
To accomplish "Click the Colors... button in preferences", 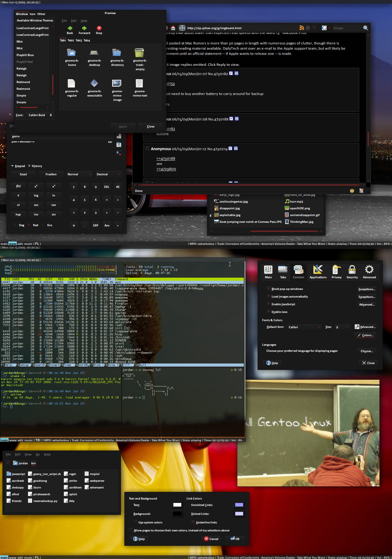I will pos(365,335).
